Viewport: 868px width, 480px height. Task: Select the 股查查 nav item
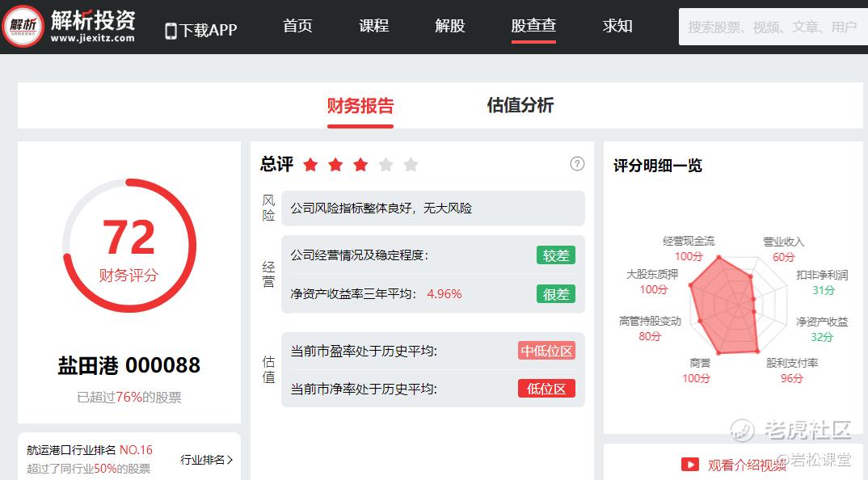point(533,26)
